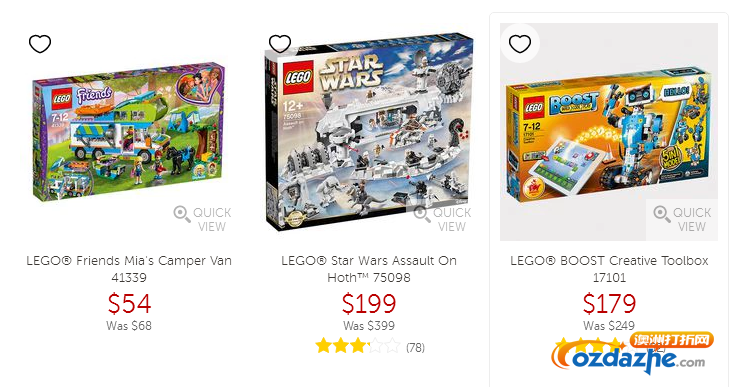View the LEGO BOOST robot box image
736x387 pixels.
point(609,135)
